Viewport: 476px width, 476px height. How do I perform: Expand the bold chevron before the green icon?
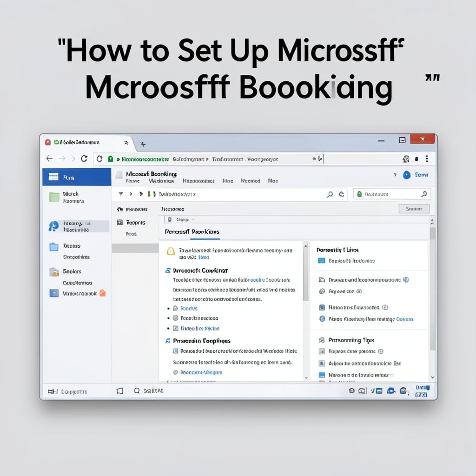[141, 194]
